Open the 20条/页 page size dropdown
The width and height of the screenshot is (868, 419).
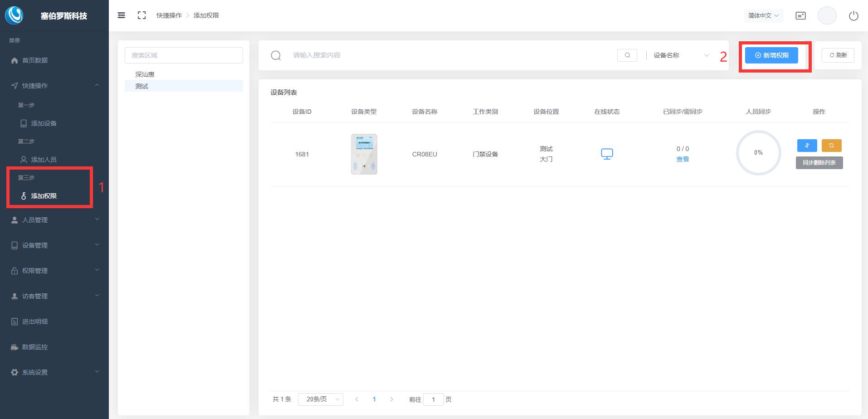(x=320, y=400)
